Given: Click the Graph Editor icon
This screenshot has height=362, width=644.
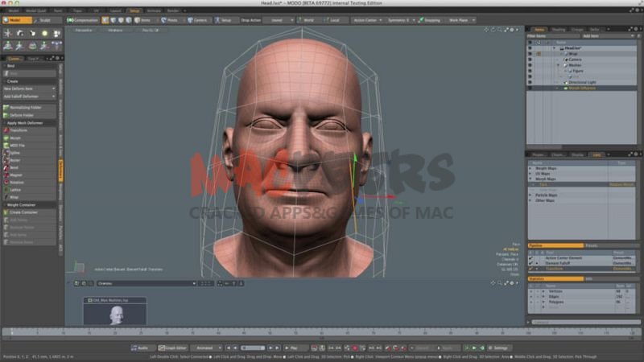Looking at the screenshot, I should 162,348.
